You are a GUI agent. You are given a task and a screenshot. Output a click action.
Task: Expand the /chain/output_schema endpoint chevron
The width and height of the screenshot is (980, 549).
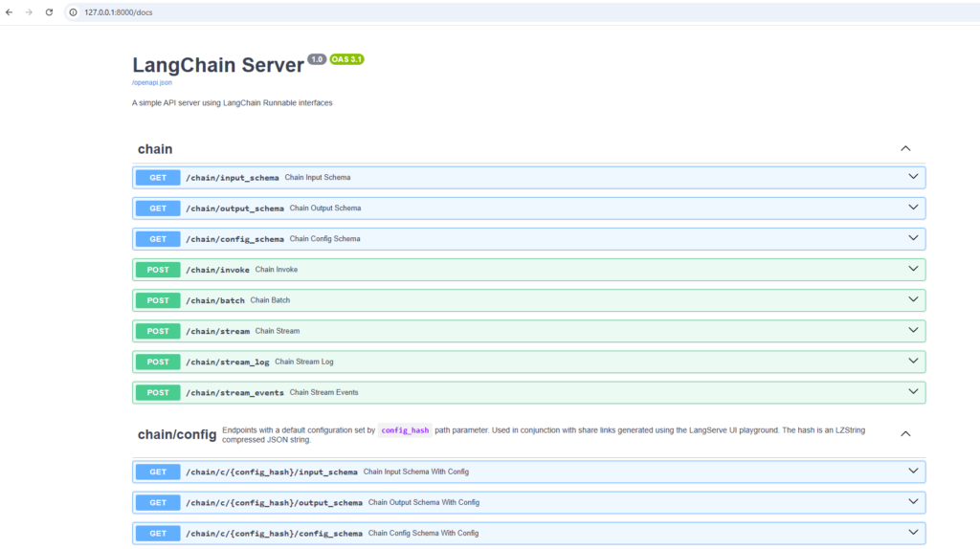913,208
